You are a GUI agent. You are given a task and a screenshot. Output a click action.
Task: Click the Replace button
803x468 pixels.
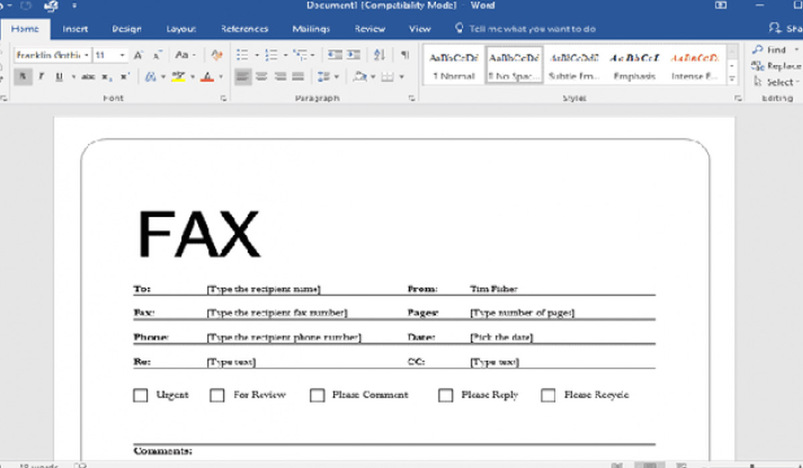pyautogui.click(x=777, y=66)
